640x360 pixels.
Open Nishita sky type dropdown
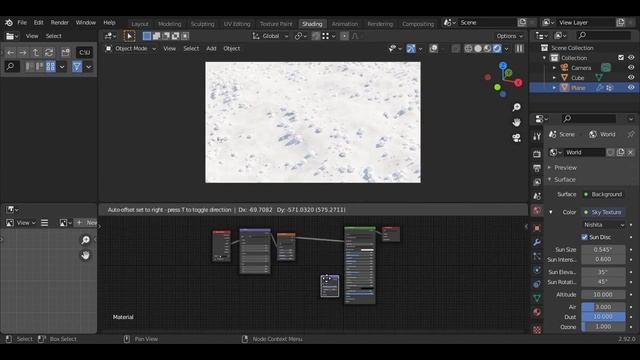point(603,225)
